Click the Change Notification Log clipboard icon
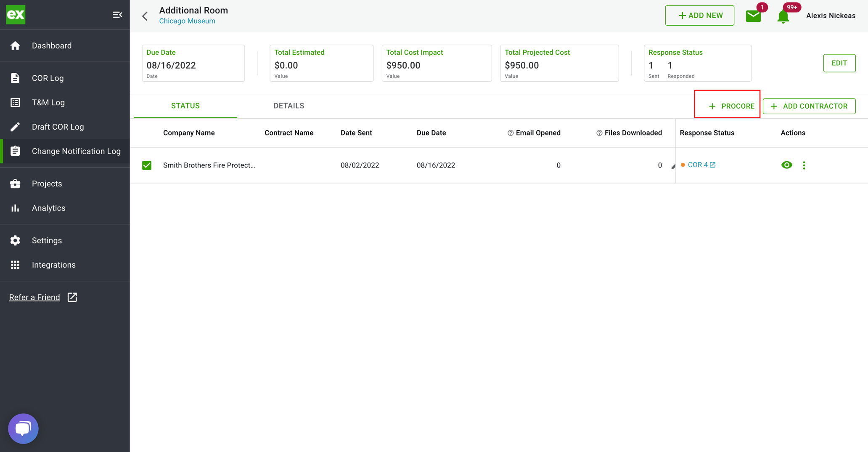Screen dimensions: 868x452 pos(16,151)
